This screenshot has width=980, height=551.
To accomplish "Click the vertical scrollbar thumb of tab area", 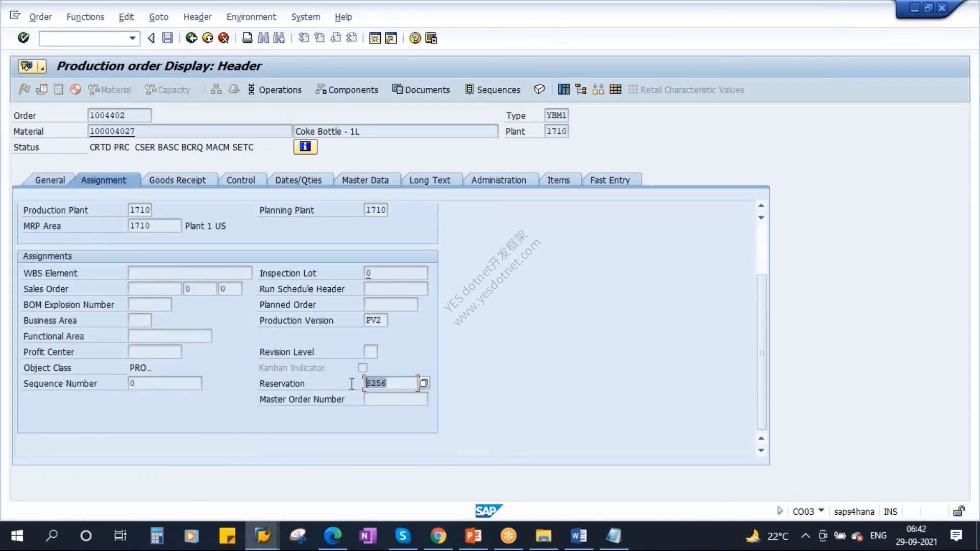I will (x=762, y=352).
